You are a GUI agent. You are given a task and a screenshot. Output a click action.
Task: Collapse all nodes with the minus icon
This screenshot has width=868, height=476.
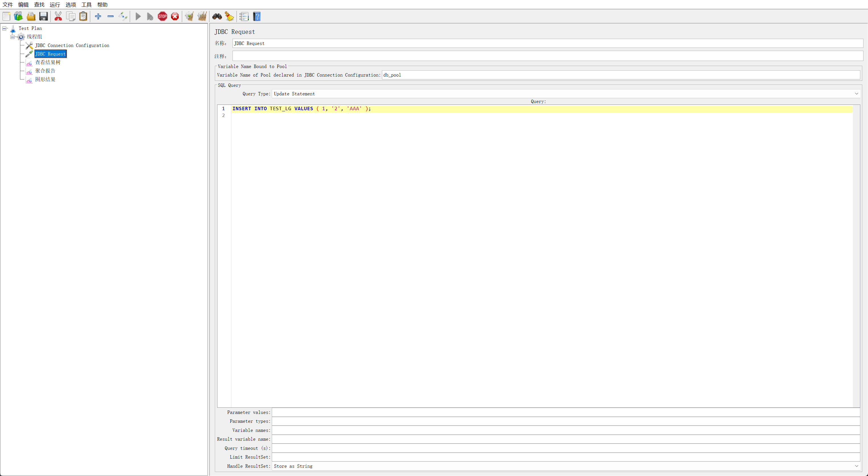click(110, 16)
